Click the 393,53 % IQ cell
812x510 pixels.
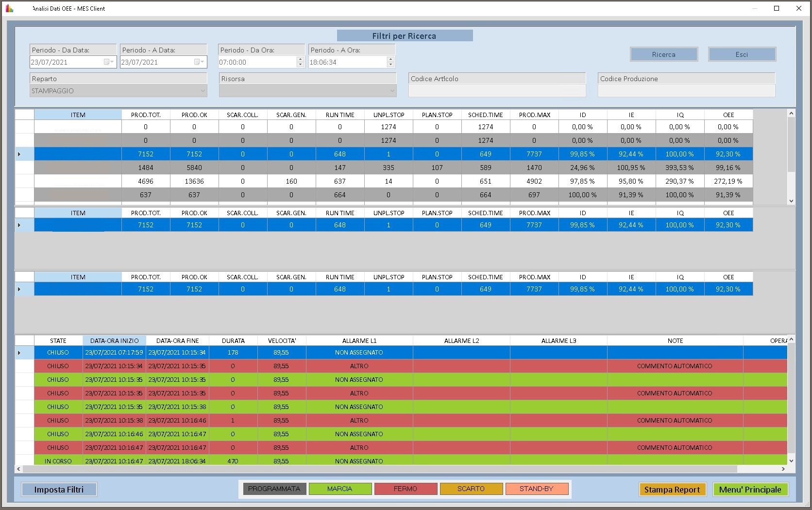680,168
